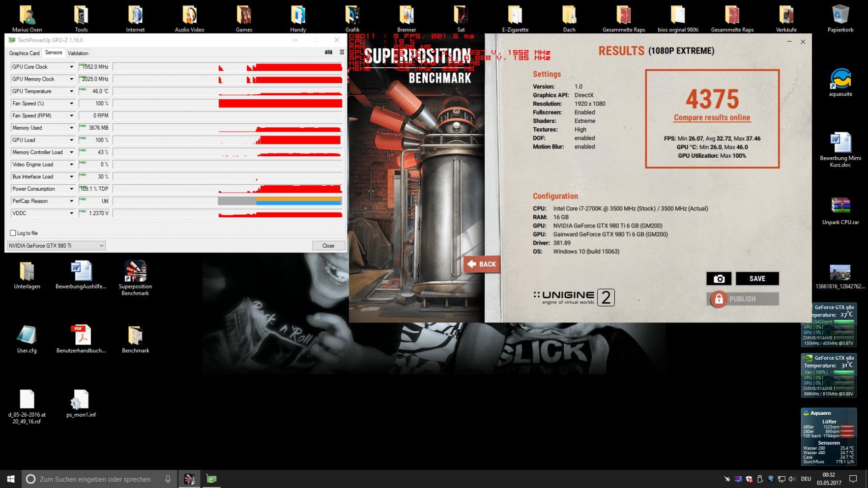Open the action center notifications
This screenshot has width=868, height=488.
pyautogui.click(x=853, y=479)
